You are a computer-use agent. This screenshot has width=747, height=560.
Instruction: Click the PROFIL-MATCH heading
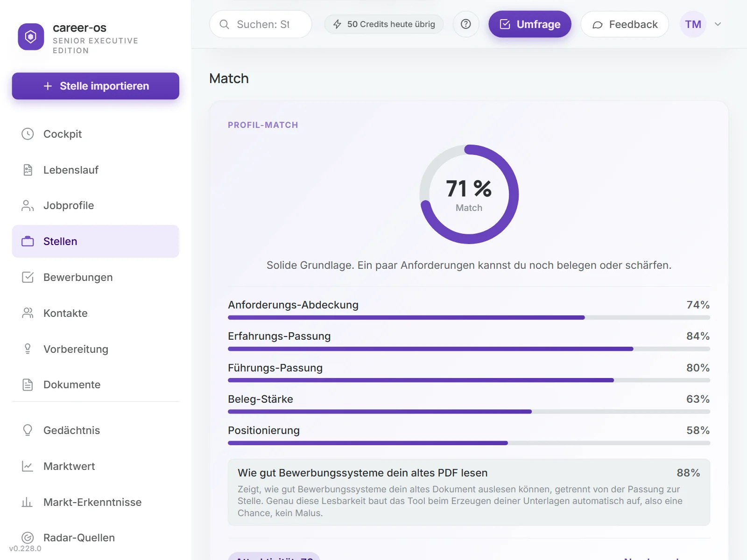tap(263, 125)
